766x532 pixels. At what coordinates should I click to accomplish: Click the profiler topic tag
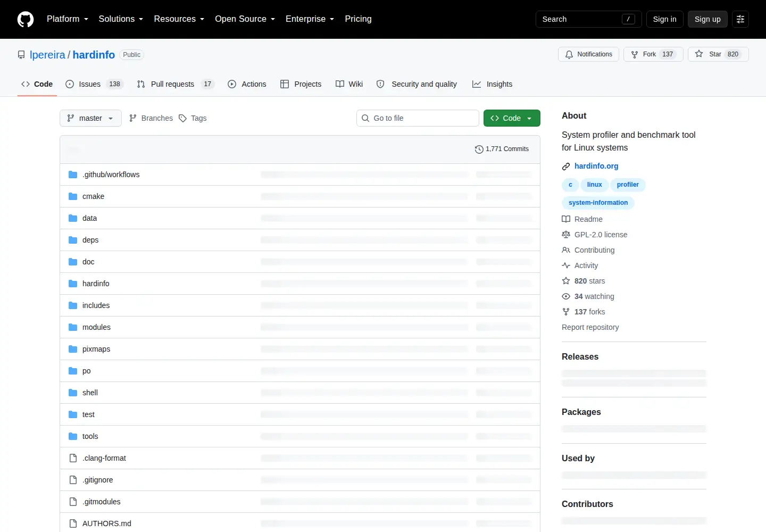pyautogui.click(x=628, y=185)
